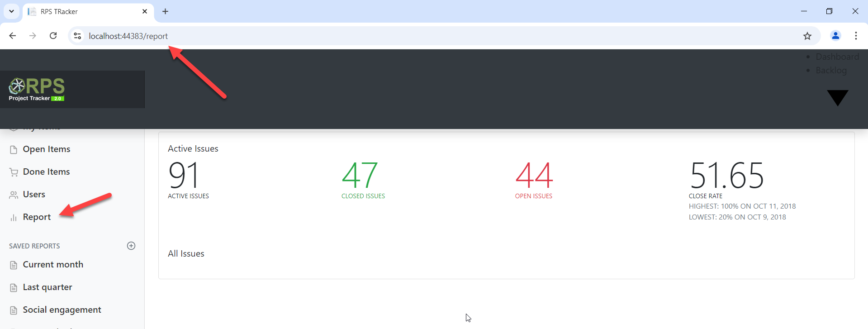View site information icon in address bar
This screenshot has height=329, width=868.
[78, 36]
